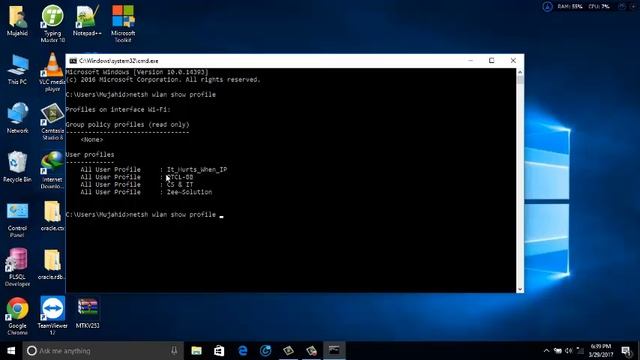Click the active cmd.exe taskbar button
Image resolution: width=640 pixels, height=360 pixels.
pyautogui.click(x=334, y=351)
